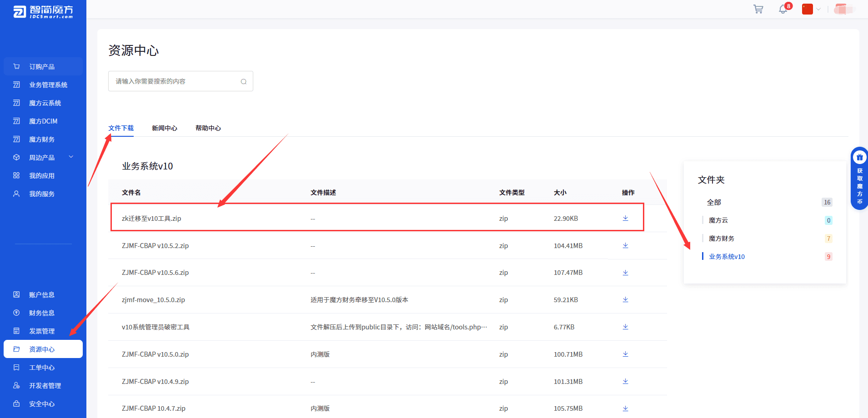Click file name zk迁移至v10工具.zip

click(151, 219)
